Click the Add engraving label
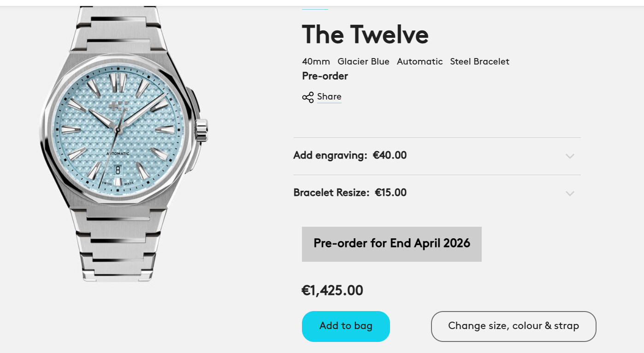Image resolution: width=644 pixels, height=353 pixels. click(330, 156)
